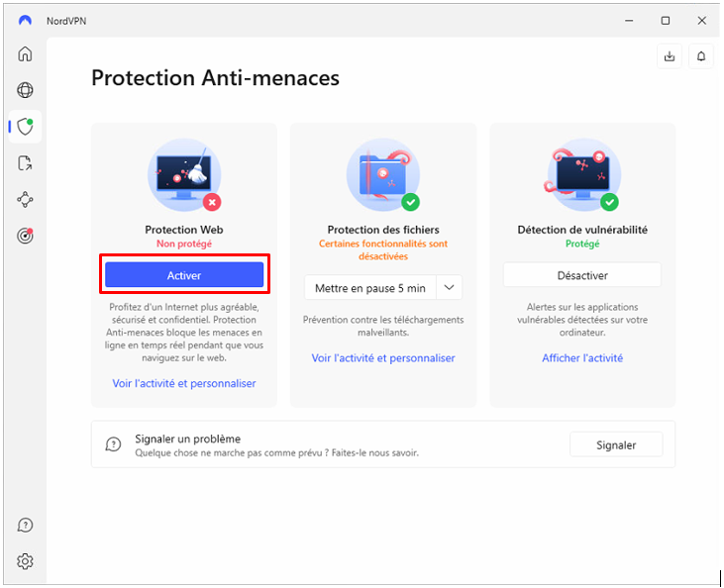Open the Home icon in sidebar
Screen dimensions: 724x588
coord(25,54)
